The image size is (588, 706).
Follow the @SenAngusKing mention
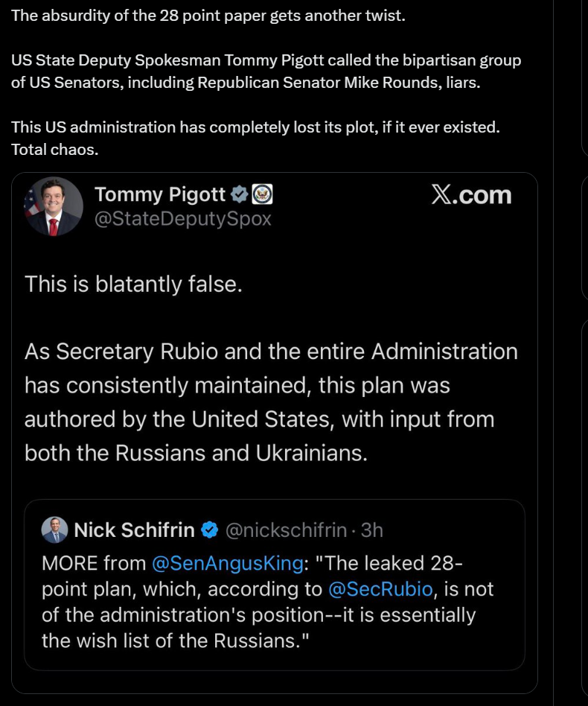pos(227,563)
